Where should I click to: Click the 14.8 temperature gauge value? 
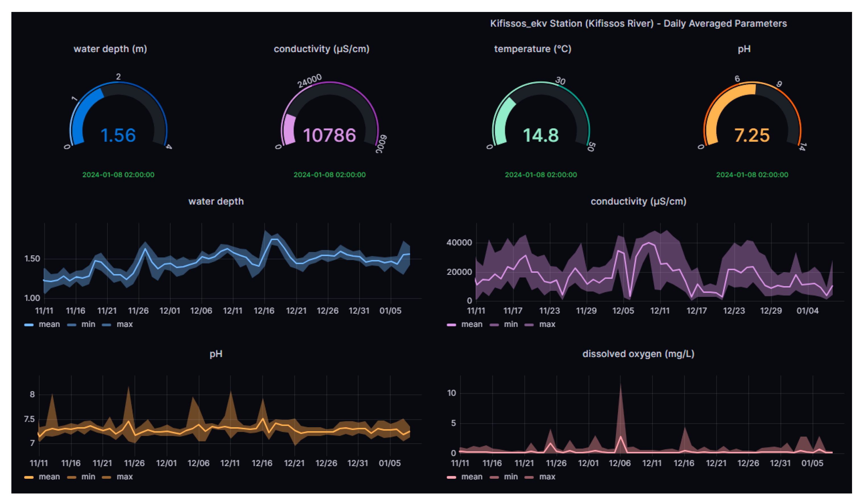[x=541, y=135]
